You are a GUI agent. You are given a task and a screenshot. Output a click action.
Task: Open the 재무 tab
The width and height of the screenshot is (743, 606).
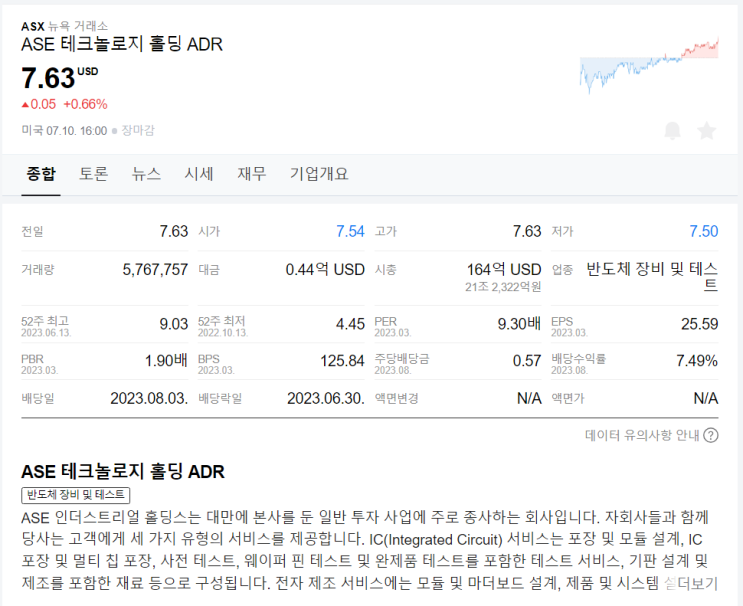pyautogui.click(x=252, y=174)
